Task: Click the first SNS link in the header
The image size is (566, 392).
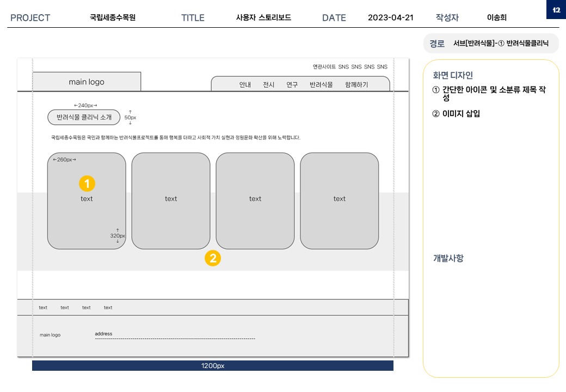Action: tap(343, 67)
